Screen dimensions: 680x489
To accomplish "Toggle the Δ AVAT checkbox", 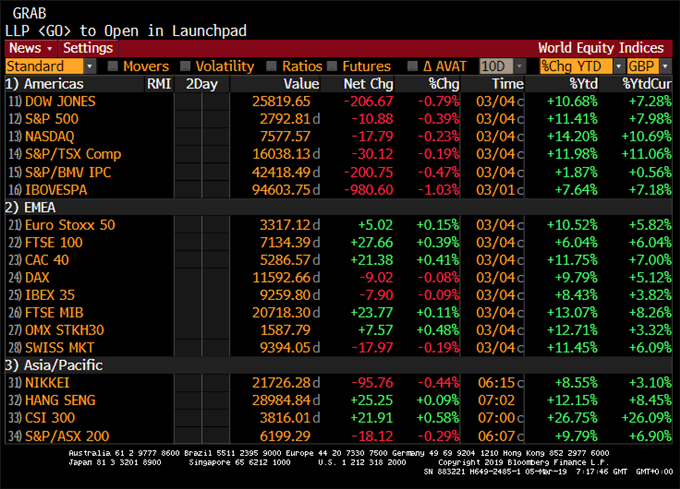I will pos(412,66).
